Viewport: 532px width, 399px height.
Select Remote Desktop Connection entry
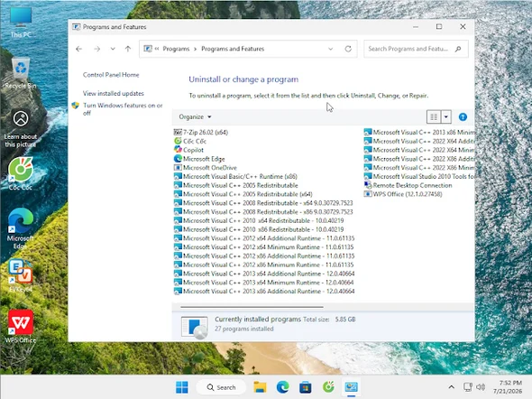click(x=408, y=185)
